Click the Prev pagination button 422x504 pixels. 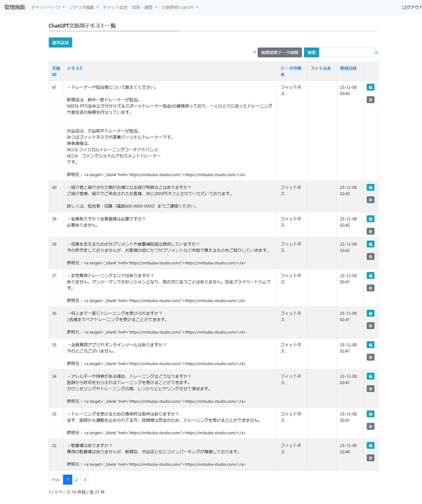point(56,480)
